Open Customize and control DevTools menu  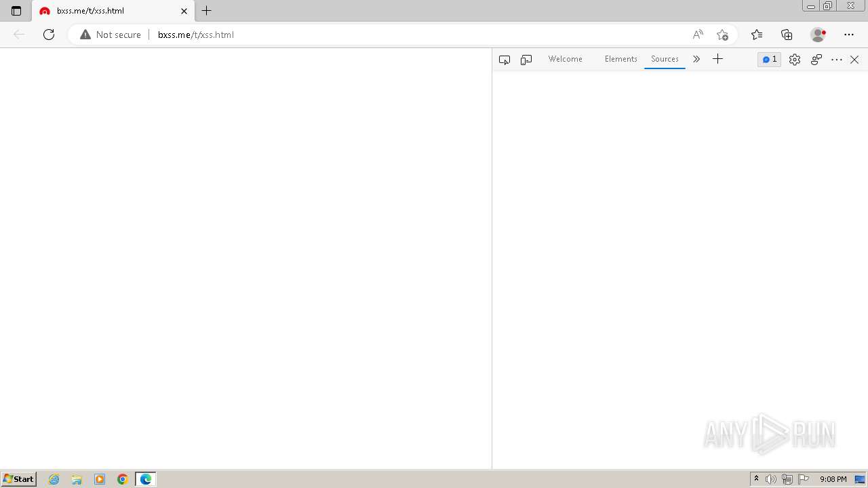[x=837, y=60]
